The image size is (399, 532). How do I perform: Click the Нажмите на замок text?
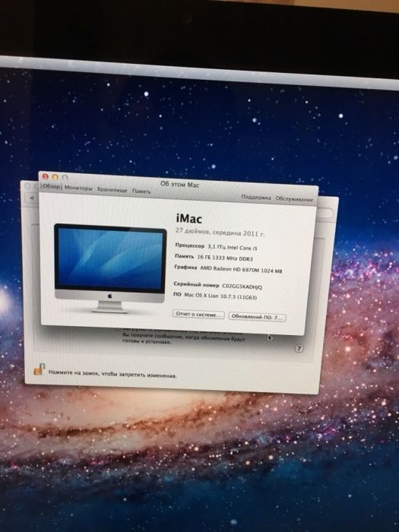coord(112,374)
